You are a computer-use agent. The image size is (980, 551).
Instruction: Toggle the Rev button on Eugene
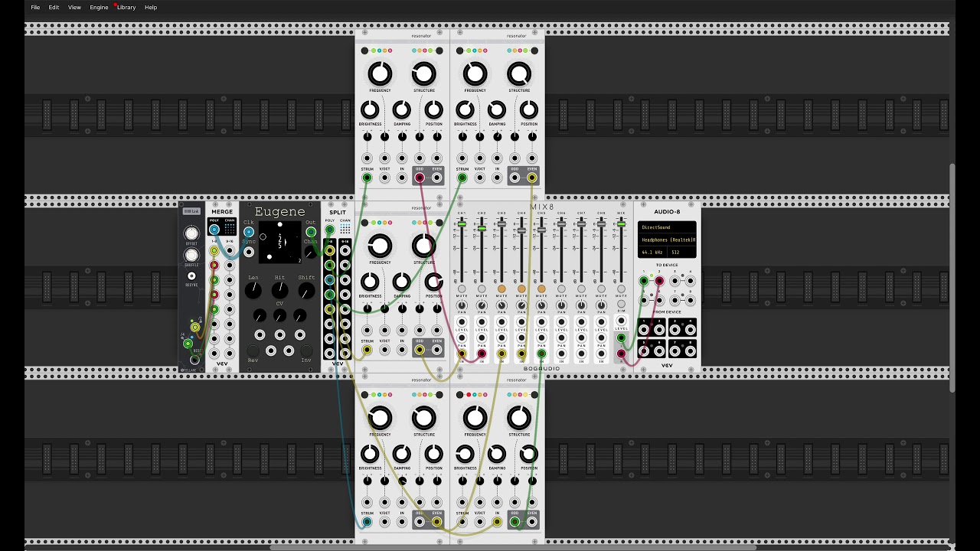click(x=253, y=351)
